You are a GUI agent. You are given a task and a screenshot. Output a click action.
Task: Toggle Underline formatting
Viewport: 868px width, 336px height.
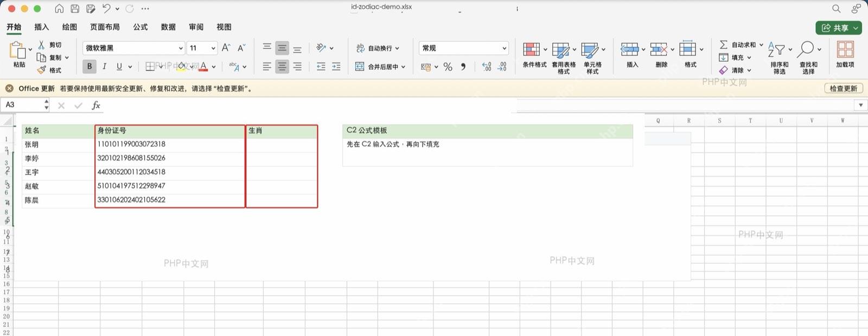(x=119, y=67)
